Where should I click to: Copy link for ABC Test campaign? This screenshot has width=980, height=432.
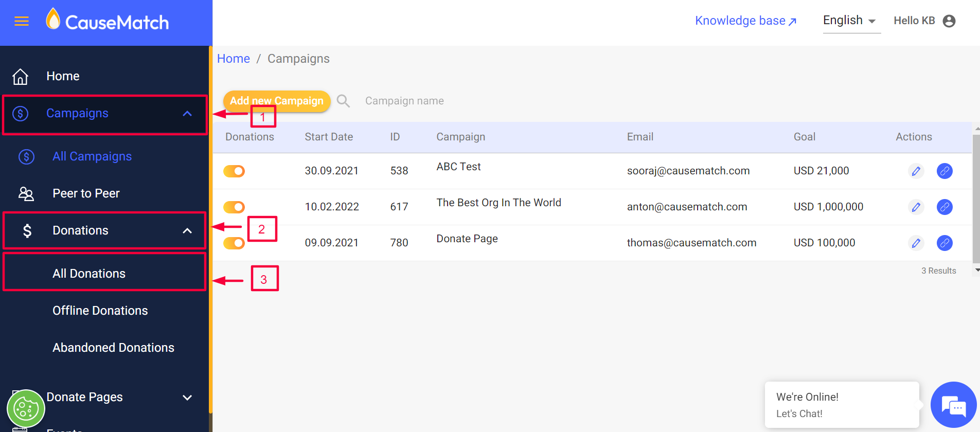tap(945, 171)
